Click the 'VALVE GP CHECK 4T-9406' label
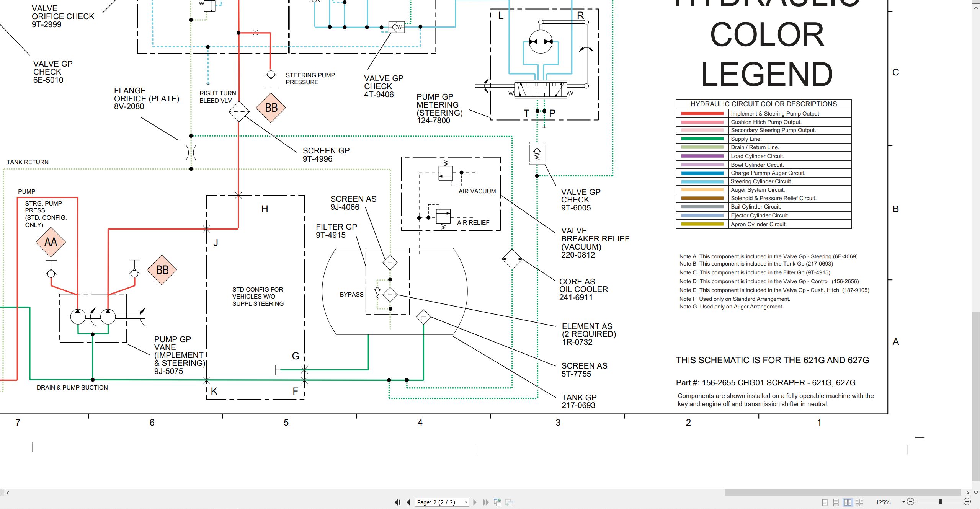This screenshot has width=980, height=509. tap(384, 86)
